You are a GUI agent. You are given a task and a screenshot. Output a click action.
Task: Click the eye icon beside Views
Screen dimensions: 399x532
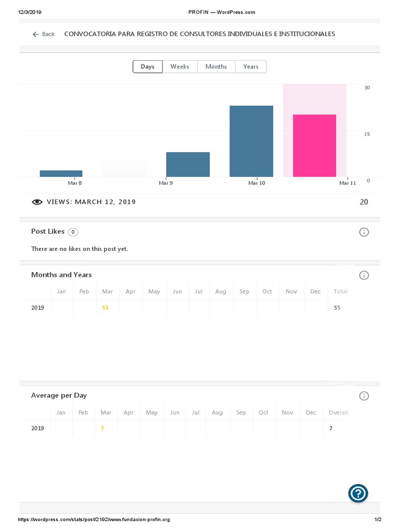coord(37,202)
